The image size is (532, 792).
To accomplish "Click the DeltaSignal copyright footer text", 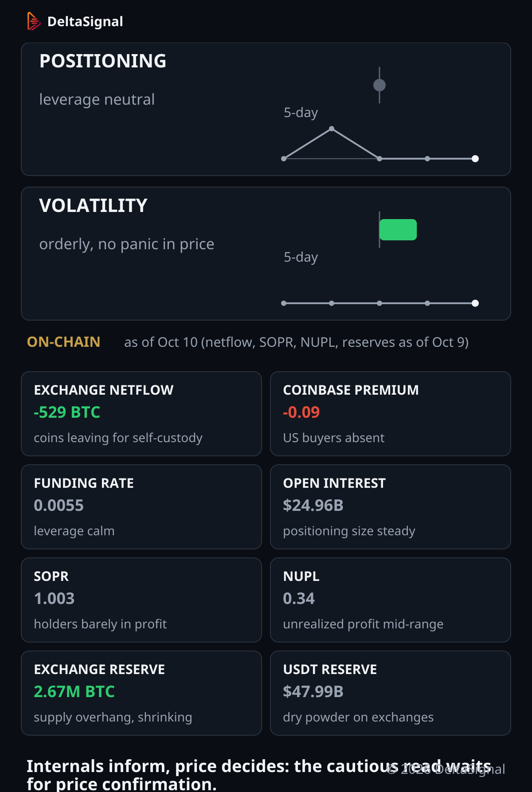I will 446,769.
